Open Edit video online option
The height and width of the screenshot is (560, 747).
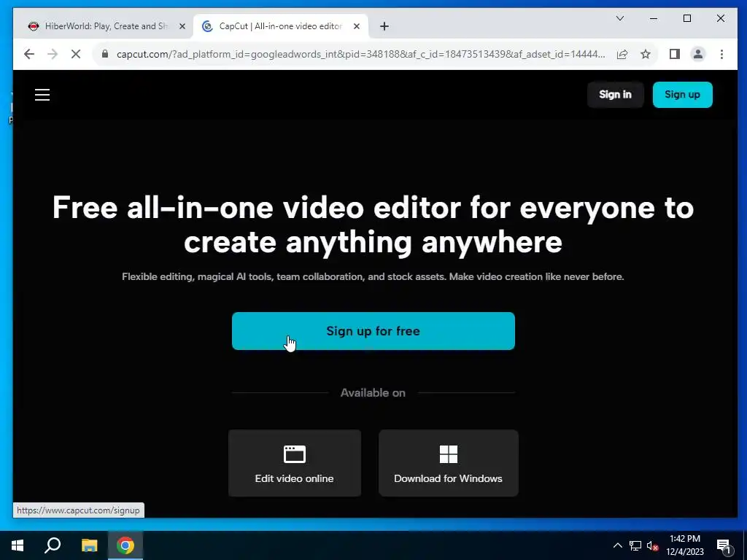[x=295, y=463]
